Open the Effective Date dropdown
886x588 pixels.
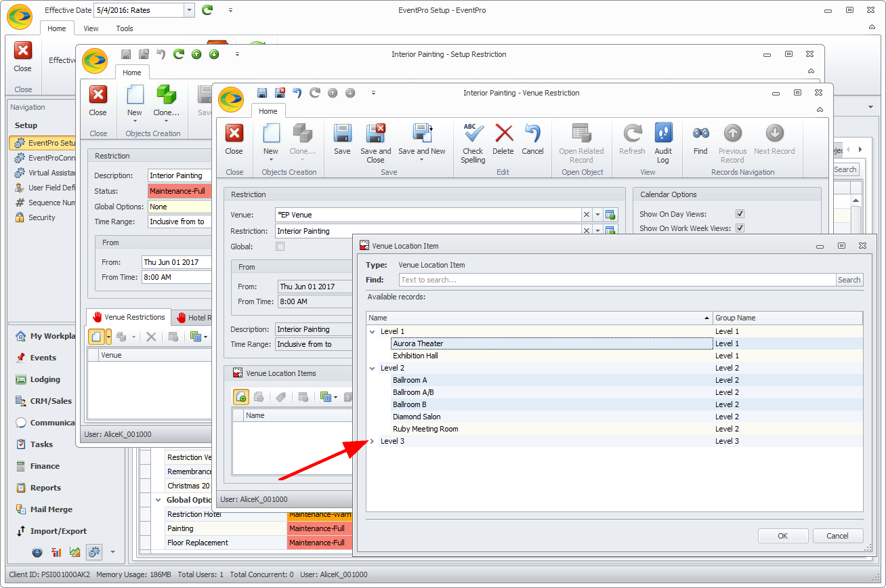(x=189, y=10)
